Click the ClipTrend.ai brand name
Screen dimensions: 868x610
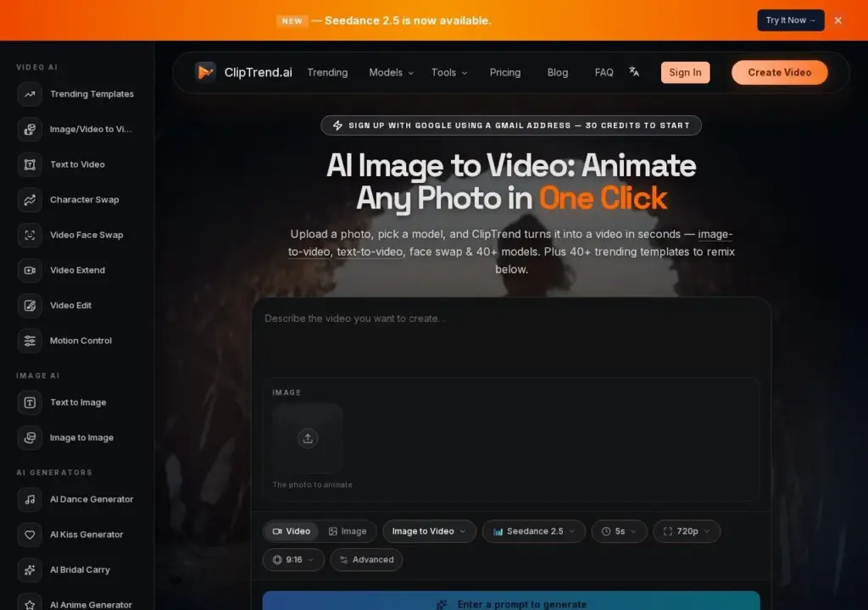258,73
